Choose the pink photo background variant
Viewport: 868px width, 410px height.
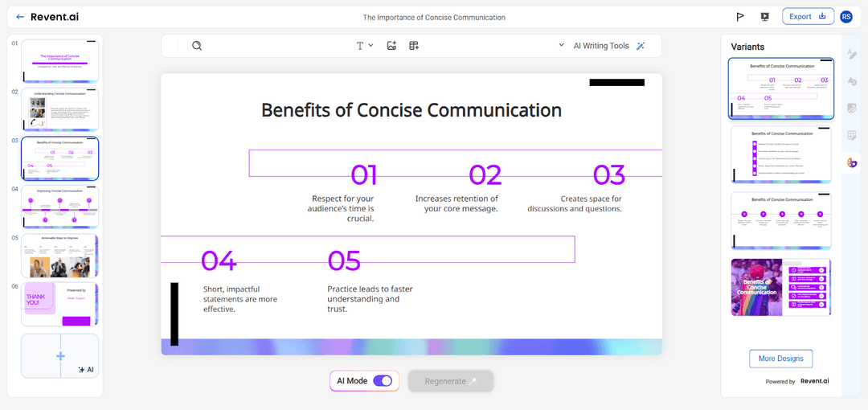tap(781, 288)
